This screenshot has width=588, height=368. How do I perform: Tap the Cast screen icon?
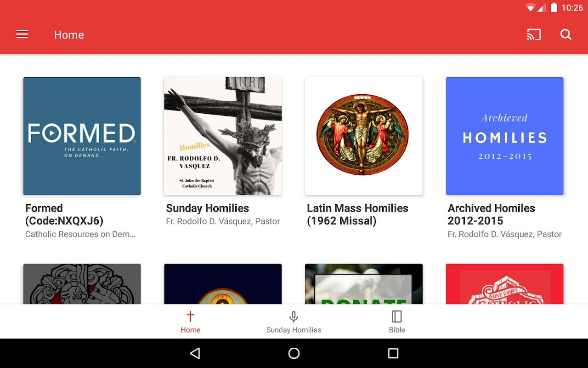click(534, 34)
